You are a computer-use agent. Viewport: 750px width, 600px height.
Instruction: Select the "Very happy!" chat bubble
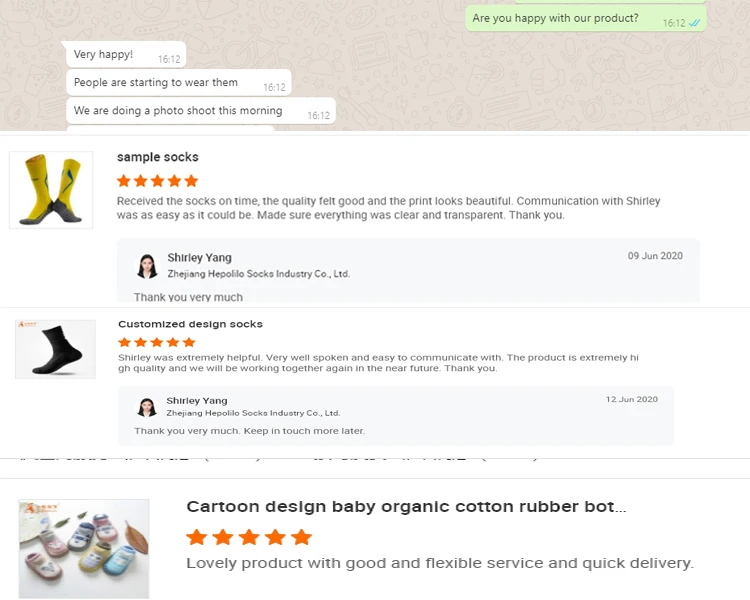tap(103, 55)
